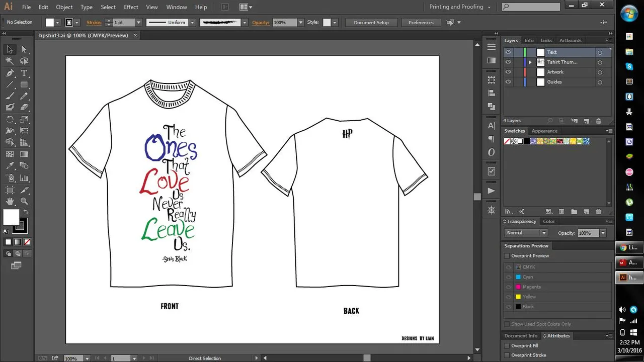644x362 pixels.
Task: Select the Pen tool
Action: tap(10, 73)
